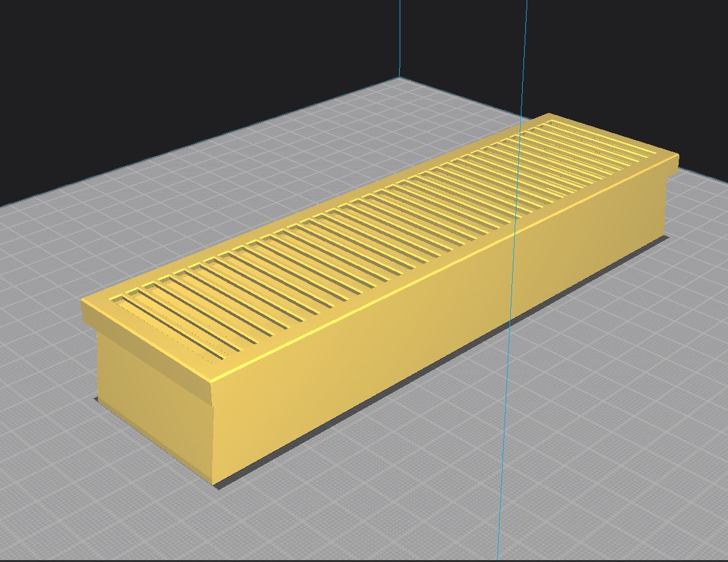
Task: Click the blue axis line below the model
Action: pos(503,474)
